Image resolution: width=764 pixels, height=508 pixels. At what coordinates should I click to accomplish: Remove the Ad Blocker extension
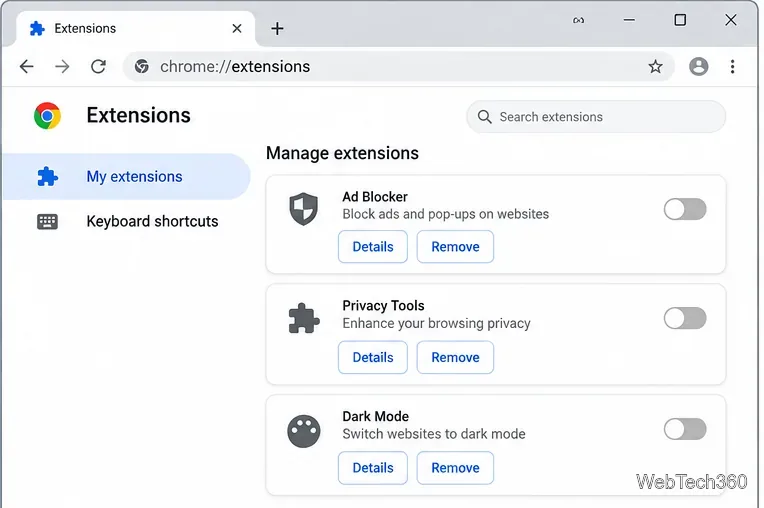click(455, 247)
